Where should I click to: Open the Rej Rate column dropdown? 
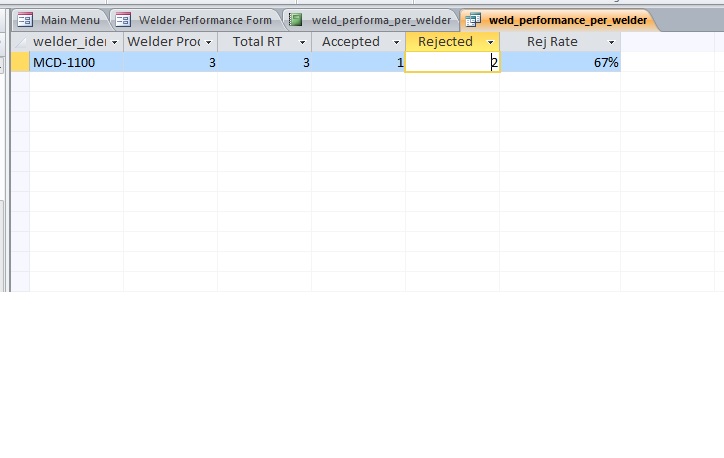611,42
